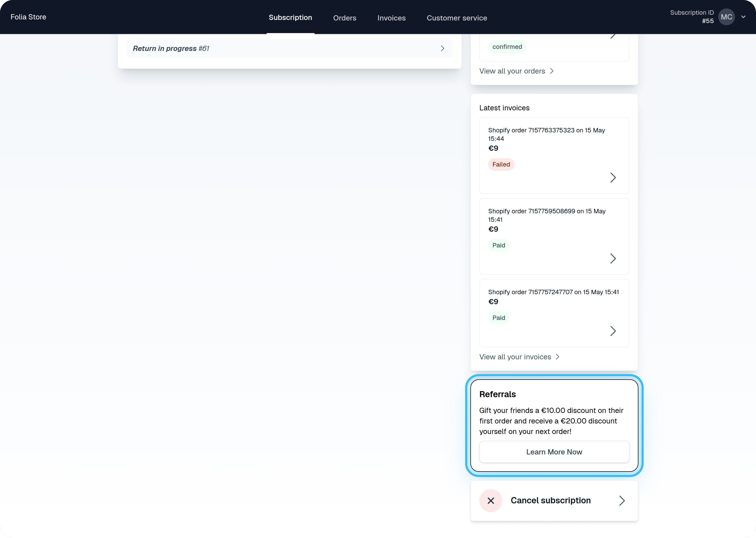Click chevron on Cancel subscription row

tap(622, 500)
